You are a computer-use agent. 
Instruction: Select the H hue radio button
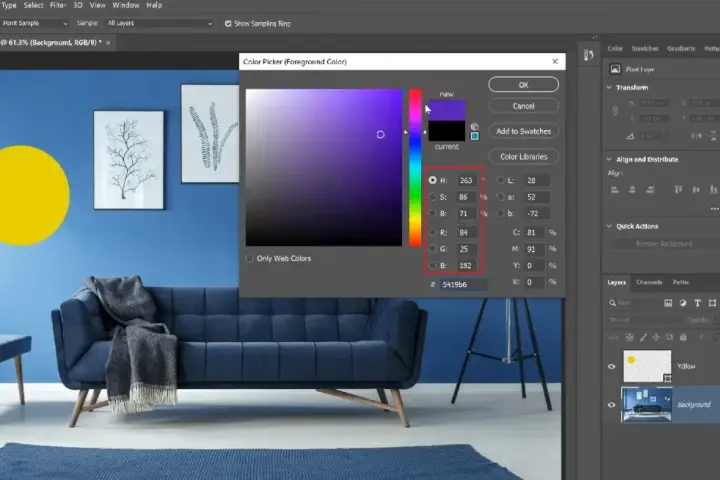(x=433, y=180)
